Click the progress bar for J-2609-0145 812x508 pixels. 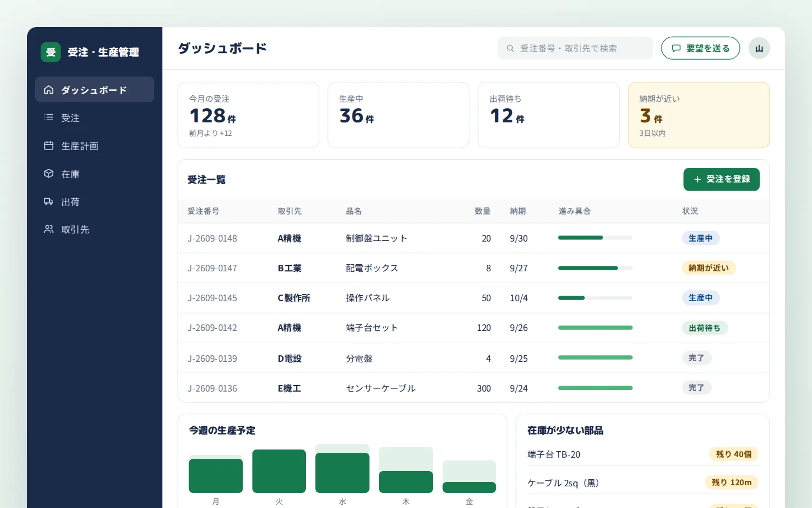coord(595,298)
